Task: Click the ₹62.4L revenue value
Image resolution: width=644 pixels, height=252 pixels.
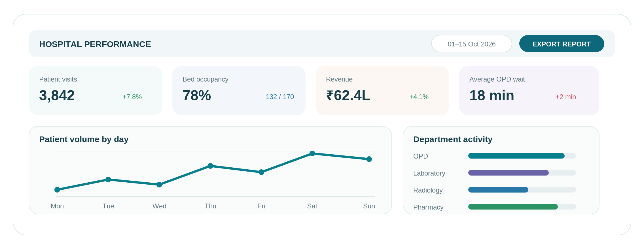Action: 348,95
